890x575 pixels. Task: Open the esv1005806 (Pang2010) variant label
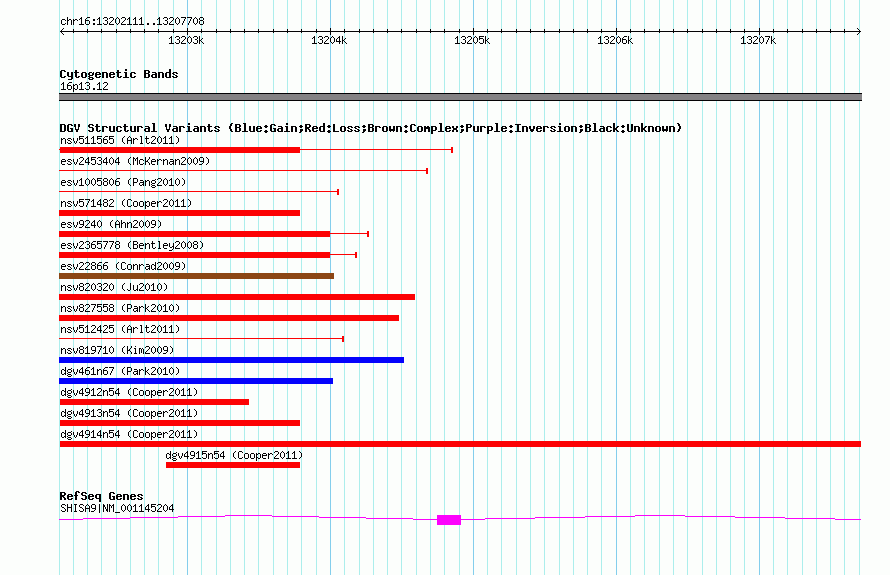(x=123, y=182)
